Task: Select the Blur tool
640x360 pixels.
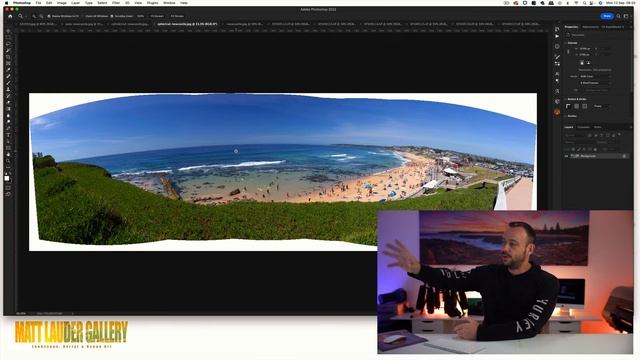Action: pos(8,116)
